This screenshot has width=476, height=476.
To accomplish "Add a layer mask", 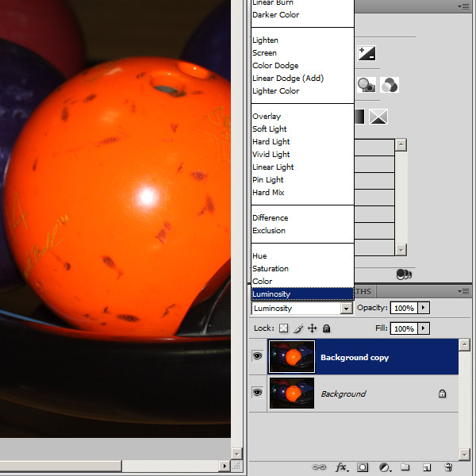I will [x=363, y=467].
